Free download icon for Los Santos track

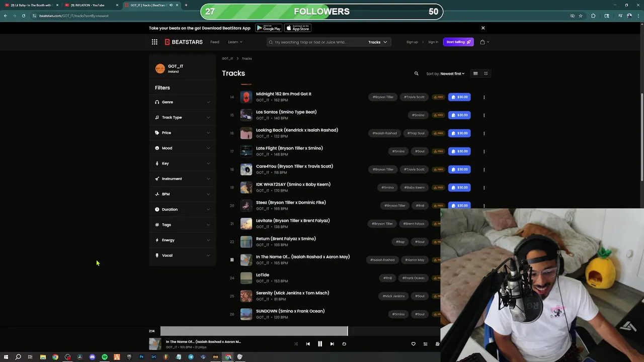point(438,115)
